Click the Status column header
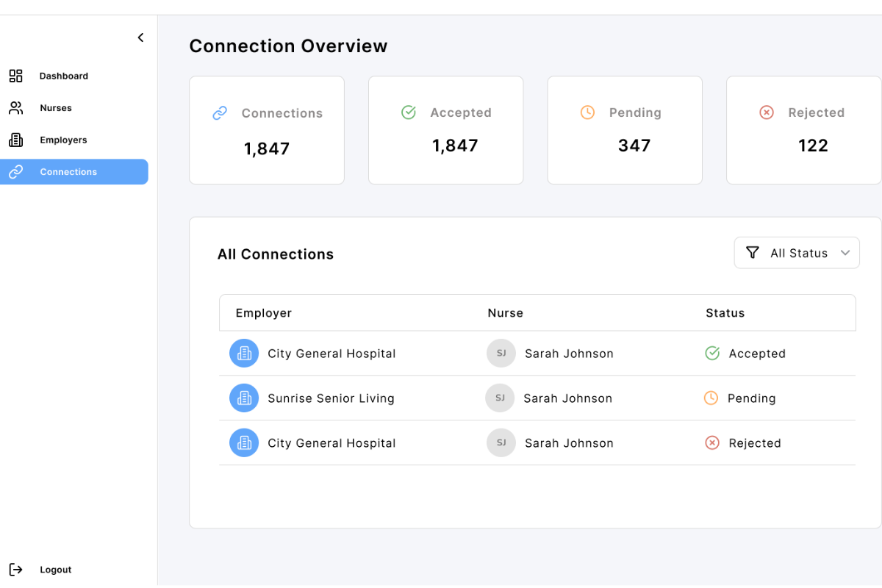 (x=725, y=313)
